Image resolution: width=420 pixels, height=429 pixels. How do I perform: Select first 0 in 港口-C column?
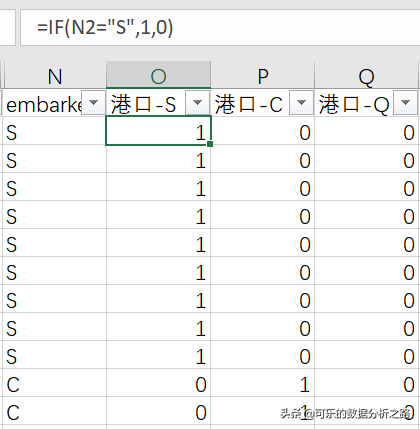(x=263, y=131)
